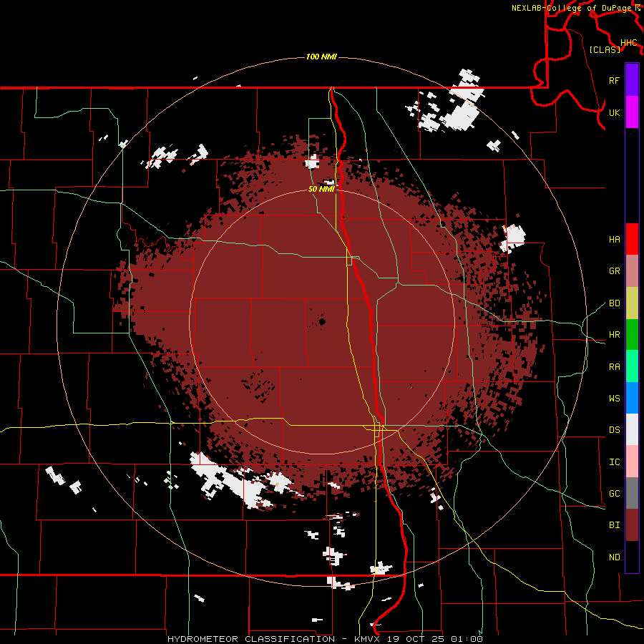Viewport: 644px width, 644px height.
Task: Click the black ND legend color swatch
Action: click(632, 557)
